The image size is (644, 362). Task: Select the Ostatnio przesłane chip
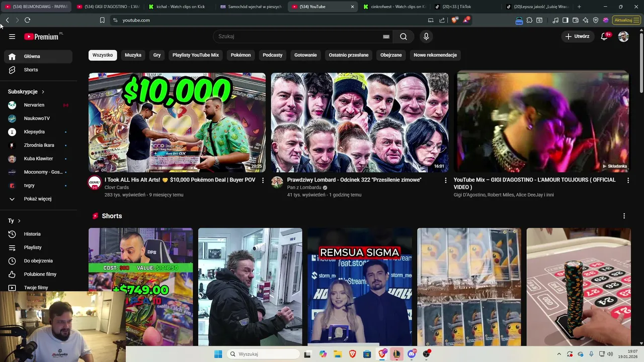349,55
